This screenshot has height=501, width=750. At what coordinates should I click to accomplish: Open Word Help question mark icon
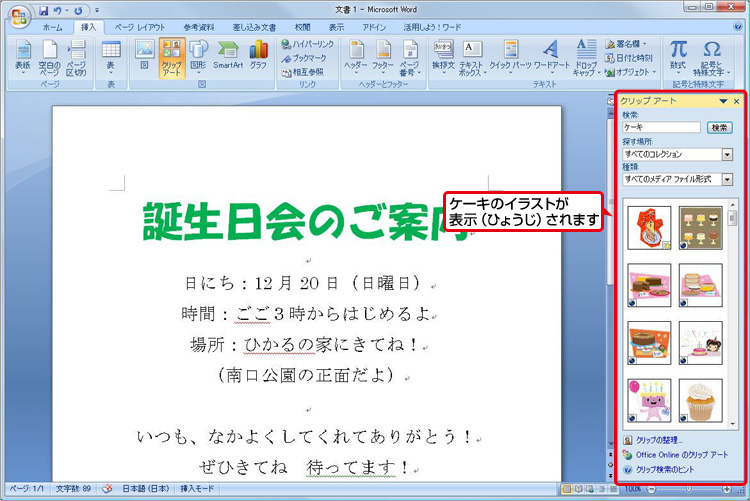[738, 27]
